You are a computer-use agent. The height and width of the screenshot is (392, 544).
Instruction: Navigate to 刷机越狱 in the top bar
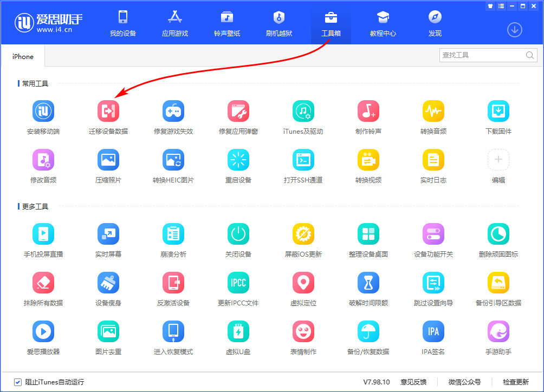(279, 22)
